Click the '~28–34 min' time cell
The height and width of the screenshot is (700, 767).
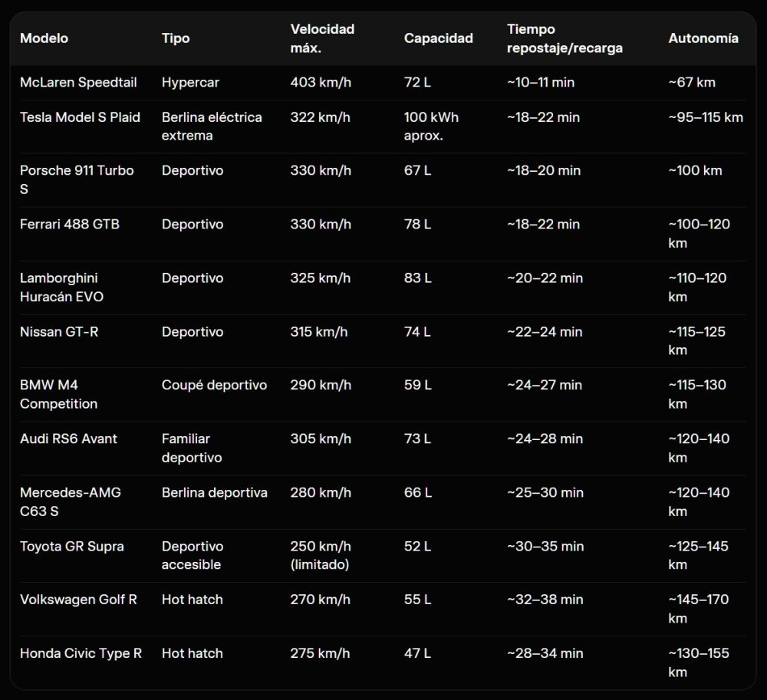[x=545, y=653]
